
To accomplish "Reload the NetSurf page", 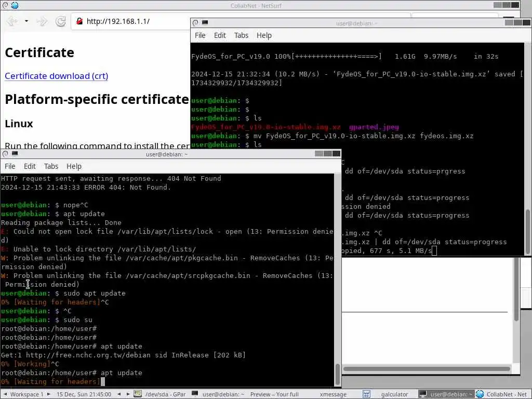I will 61,21.
